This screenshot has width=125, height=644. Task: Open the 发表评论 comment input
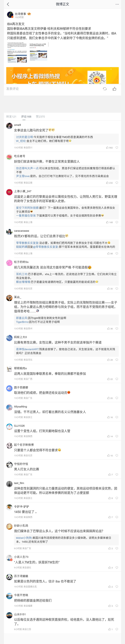[x=12, y=89]
